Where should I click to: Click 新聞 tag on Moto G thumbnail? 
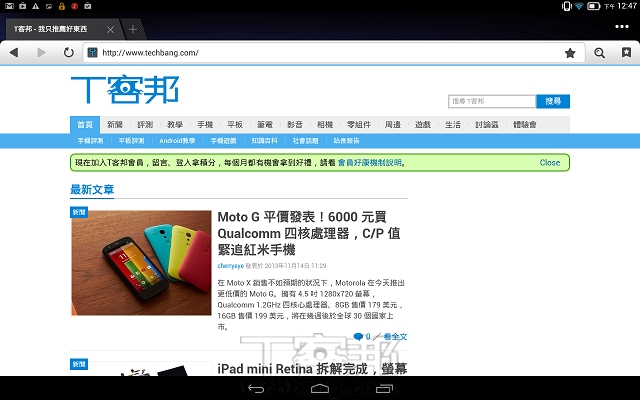79,212
